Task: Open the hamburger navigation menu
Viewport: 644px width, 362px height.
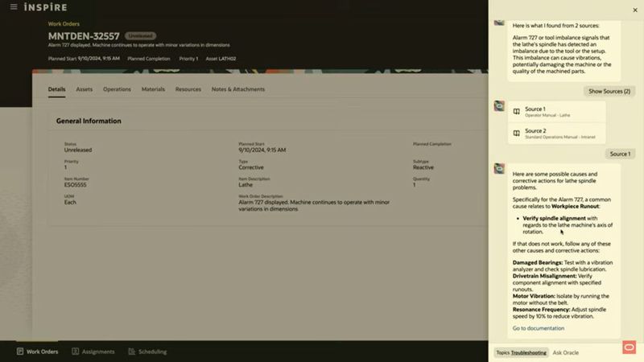Action: [x=14, y=6]
